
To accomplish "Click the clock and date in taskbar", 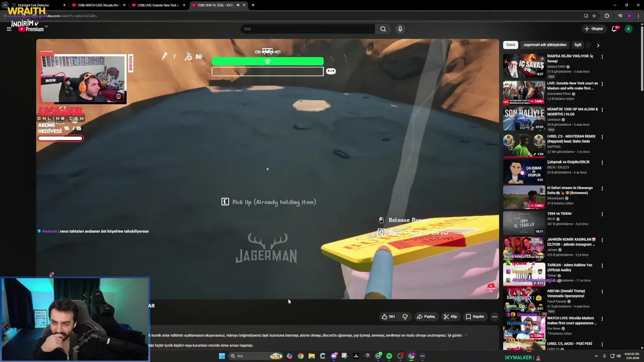I will [x=632, y=356].
